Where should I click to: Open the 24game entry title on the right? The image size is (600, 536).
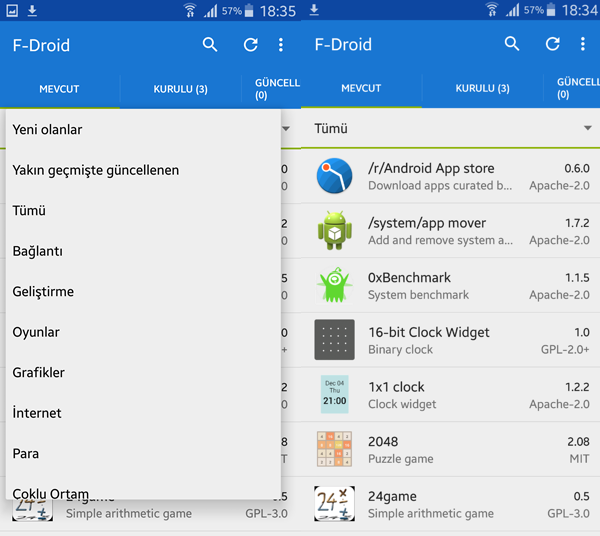point(392,497)
